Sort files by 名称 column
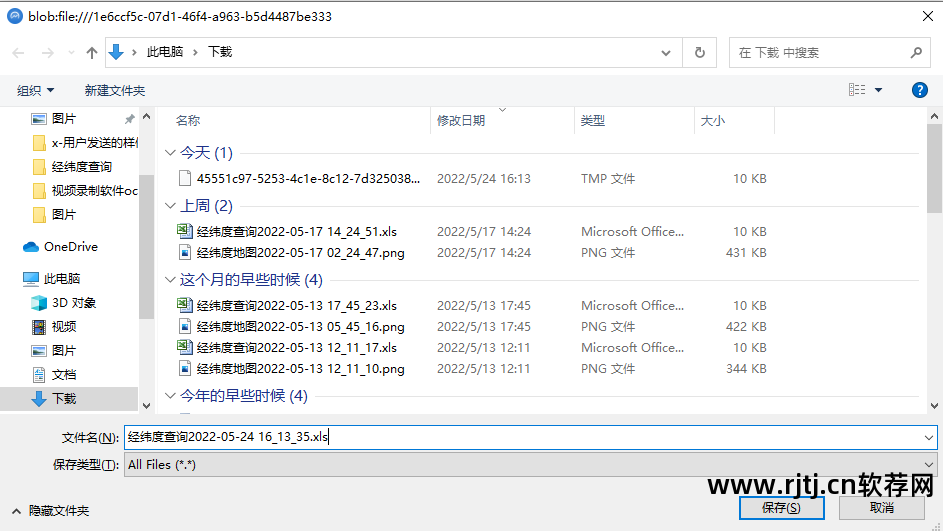This screenshot has height=531, width=943. point(188,120)
